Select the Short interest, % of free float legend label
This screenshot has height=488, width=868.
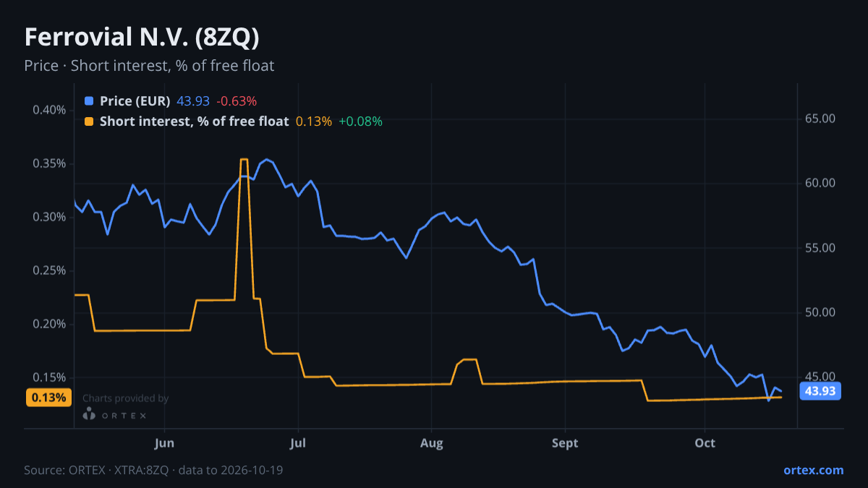click(x=194, y=121)
